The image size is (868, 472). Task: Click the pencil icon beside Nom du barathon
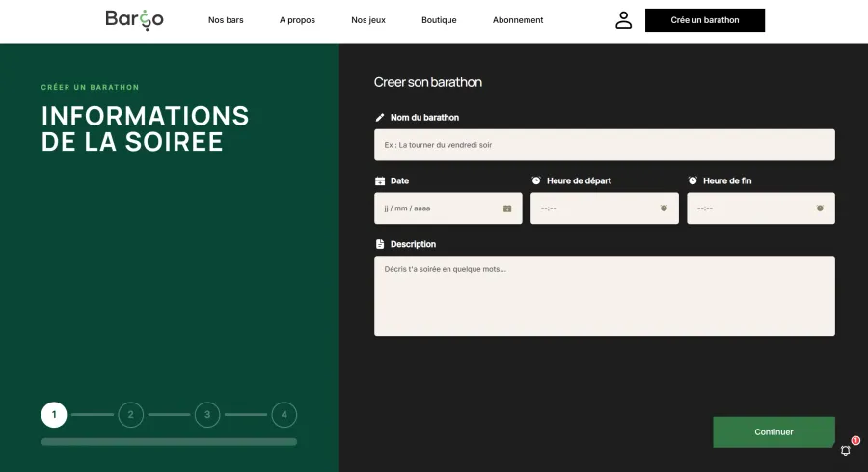[x=380, y=118]
